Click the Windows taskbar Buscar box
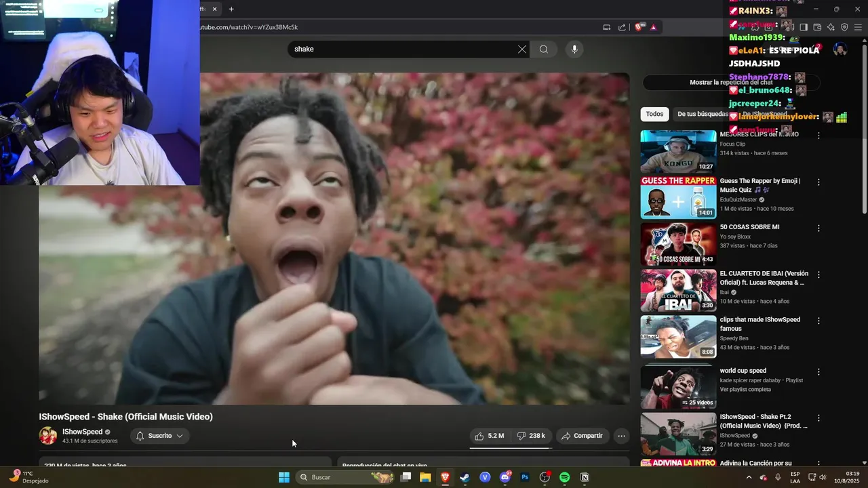This screenshot has width=868, height=488. [346, 477]
